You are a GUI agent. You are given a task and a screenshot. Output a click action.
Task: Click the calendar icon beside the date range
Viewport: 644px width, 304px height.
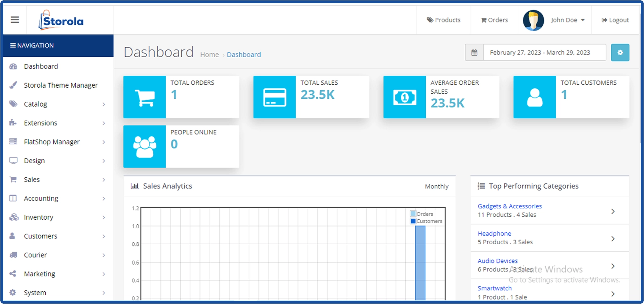[474, 52]
